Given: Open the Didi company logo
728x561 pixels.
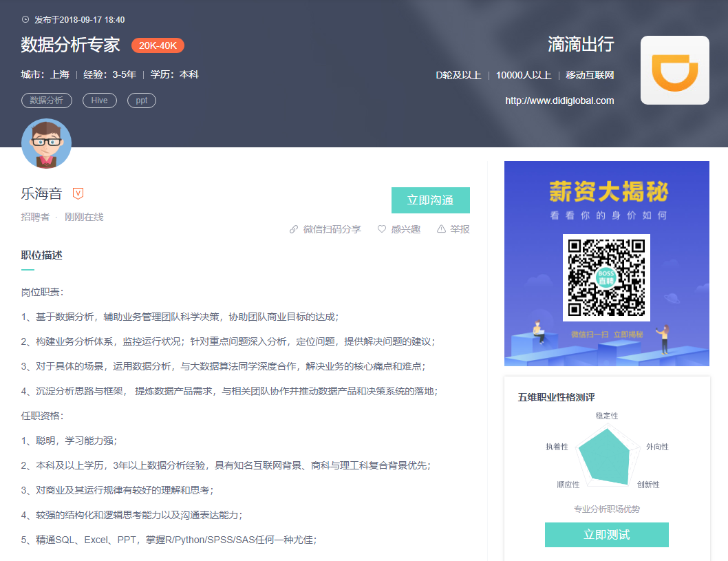Looking at the screenshot, I should tap(674, 70).
